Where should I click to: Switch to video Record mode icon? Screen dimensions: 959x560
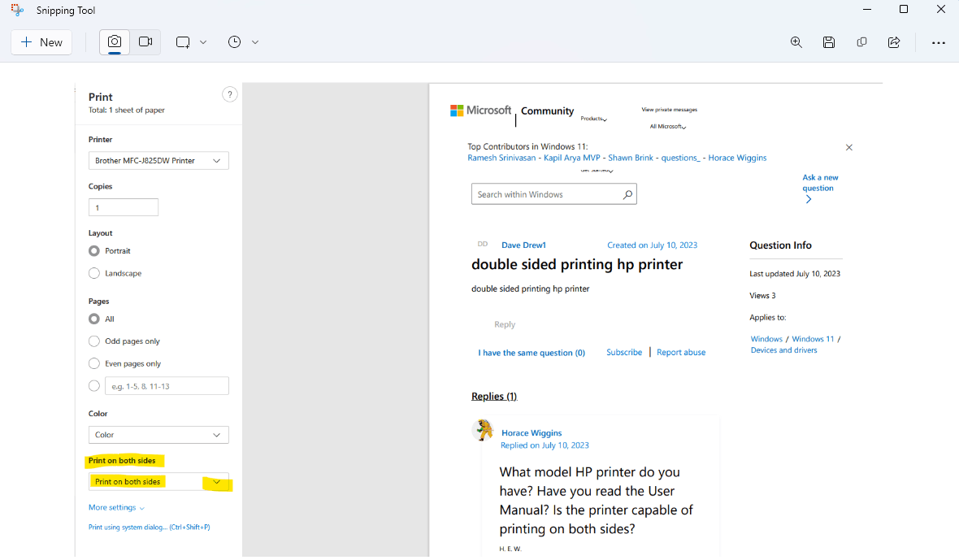point(145,42)
